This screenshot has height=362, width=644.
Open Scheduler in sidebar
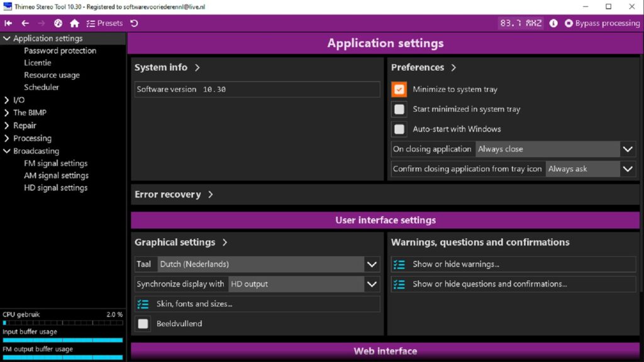click(x=42, y=87)
